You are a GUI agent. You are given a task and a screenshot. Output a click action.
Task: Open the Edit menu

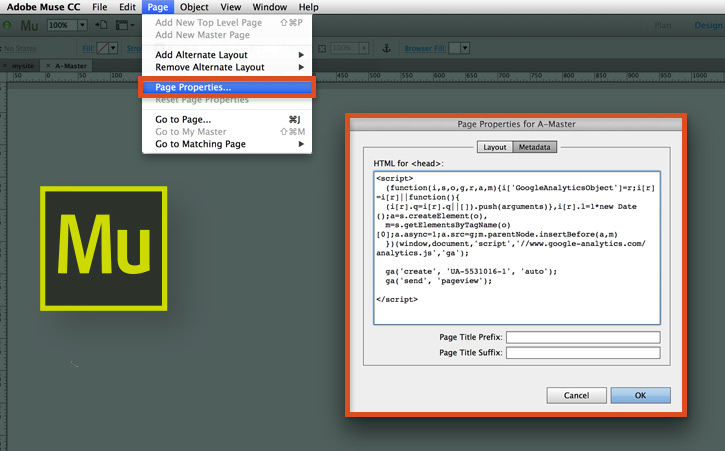[127, 7]
